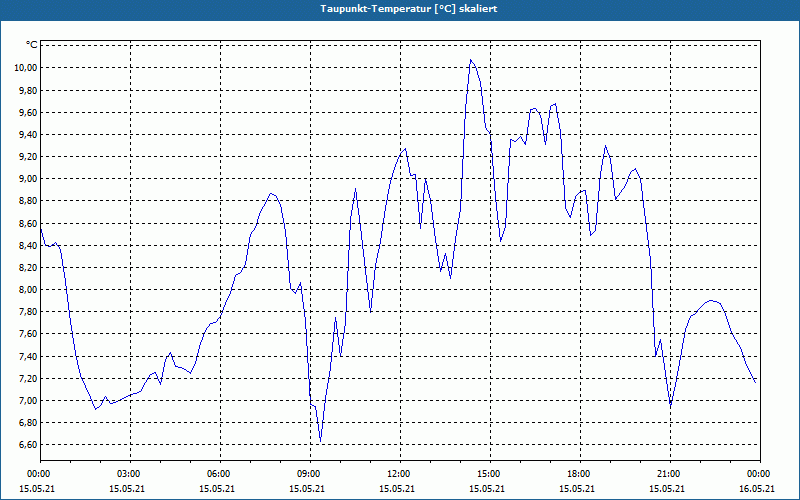800x500 pixels.
Task: Choose the 6,60 y-axis label
Action: click(x=28, y=444)
